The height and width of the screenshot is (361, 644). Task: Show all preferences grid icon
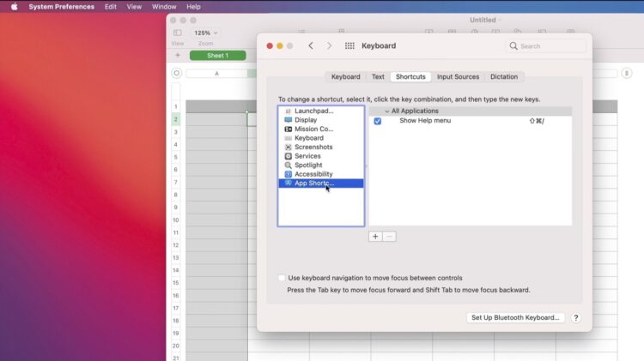coord(349,45)
